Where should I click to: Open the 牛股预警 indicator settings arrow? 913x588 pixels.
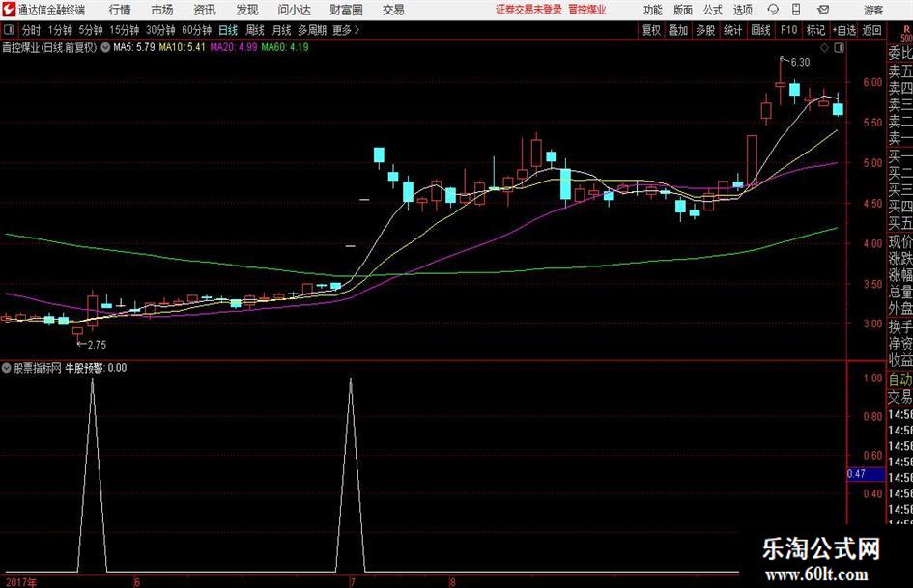(x=7, y=368)
